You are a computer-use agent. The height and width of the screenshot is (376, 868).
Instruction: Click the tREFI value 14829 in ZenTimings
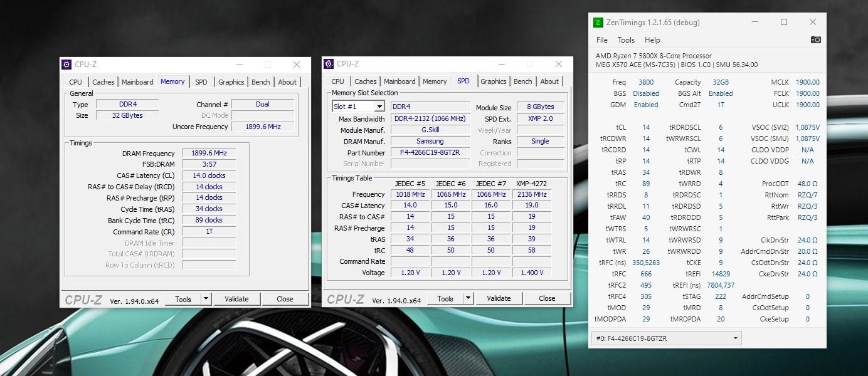[x=721, y=274]
